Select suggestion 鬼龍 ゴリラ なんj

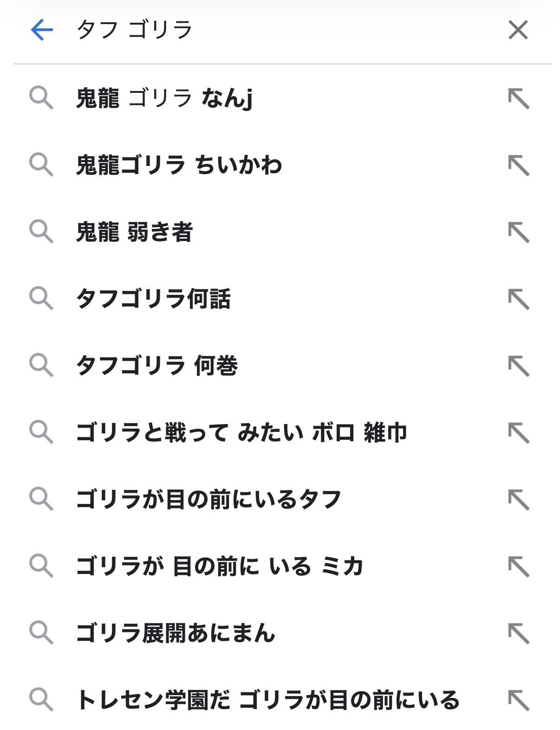(x=164, y=98)
